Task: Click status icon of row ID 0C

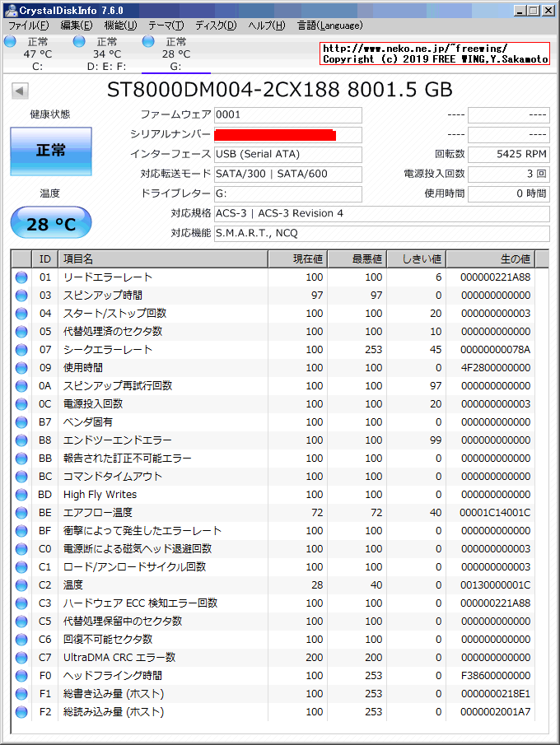Action: click(21, 404)
